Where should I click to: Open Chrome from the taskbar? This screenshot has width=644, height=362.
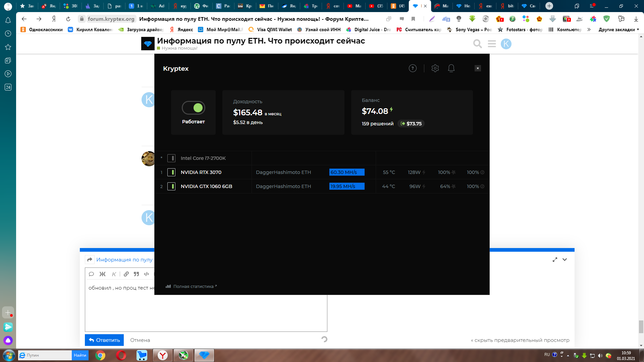coord(100,355)
